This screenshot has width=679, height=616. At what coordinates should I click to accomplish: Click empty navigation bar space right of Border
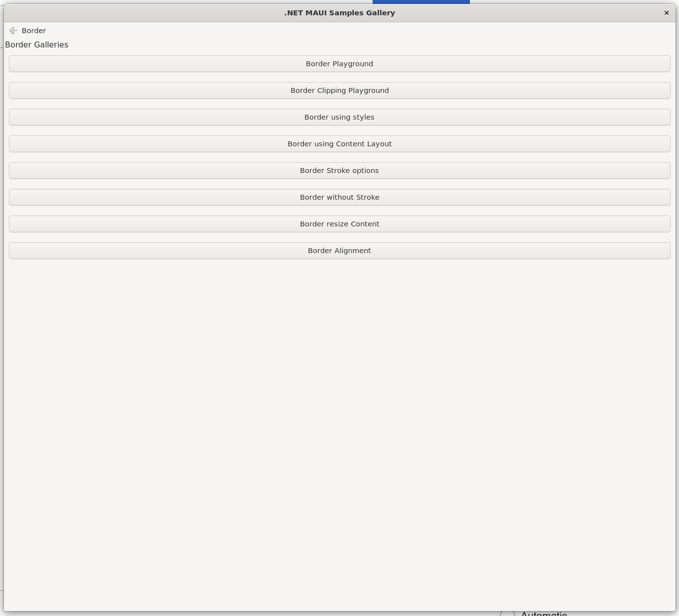click(346, 31)
